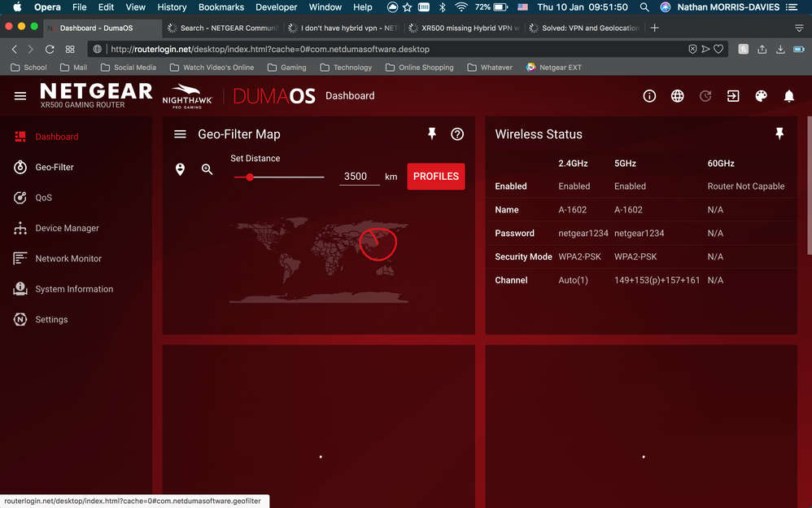Image resolution: width=812 pixels, height=508 pixels.
Task: Open the Gaming bookmarks folder
Action: (x=287, y=67)
